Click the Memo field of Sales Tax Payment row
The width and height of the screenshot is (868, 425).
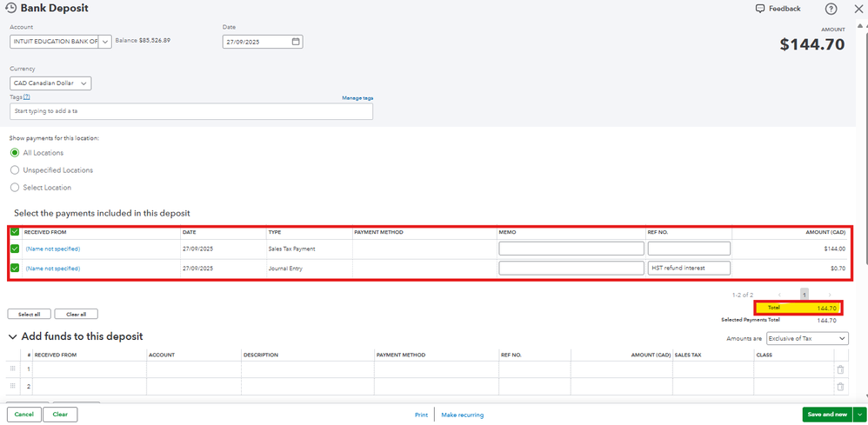pos(571,249)
